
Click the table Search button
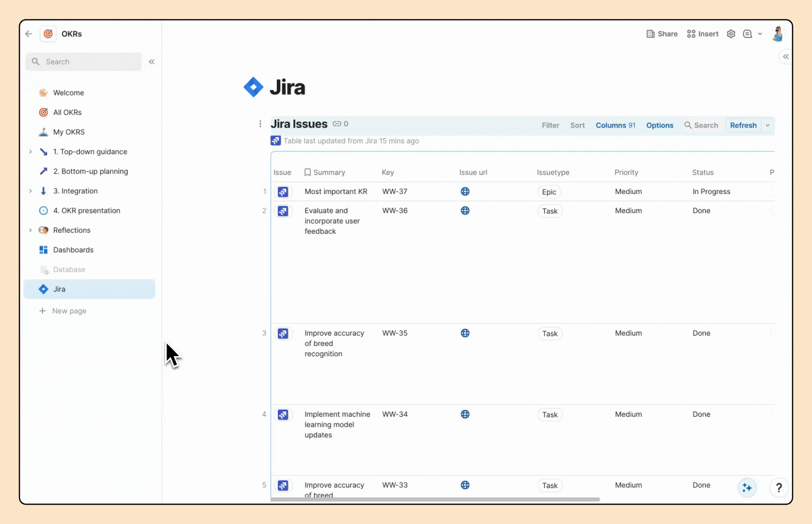[x=701, y=125]
